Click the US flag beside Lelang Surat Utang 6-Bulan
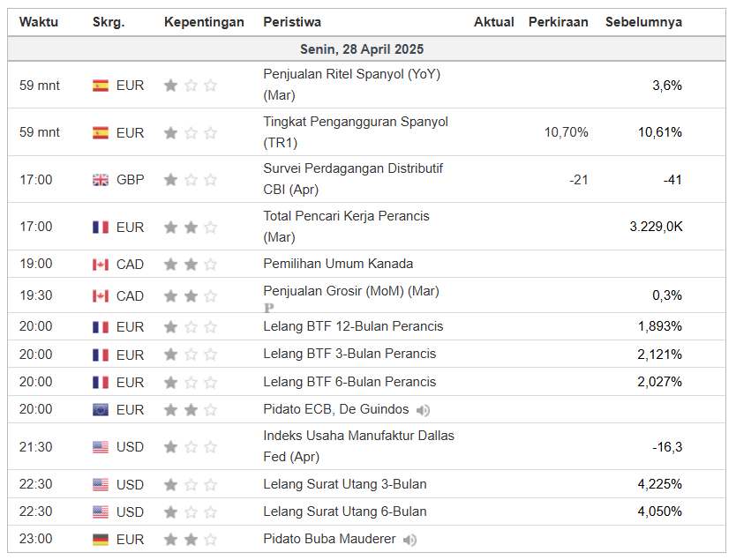 coord(101,511)
